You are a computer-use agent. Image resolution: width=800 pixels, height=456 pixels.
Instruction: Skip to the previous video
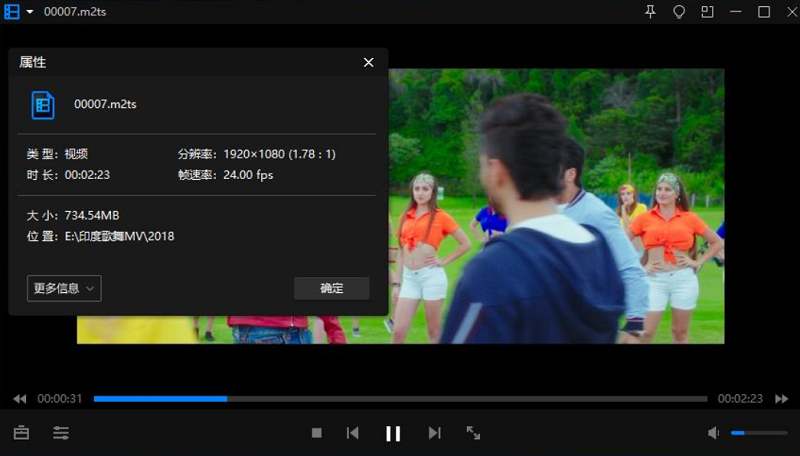tap(353, 433)
